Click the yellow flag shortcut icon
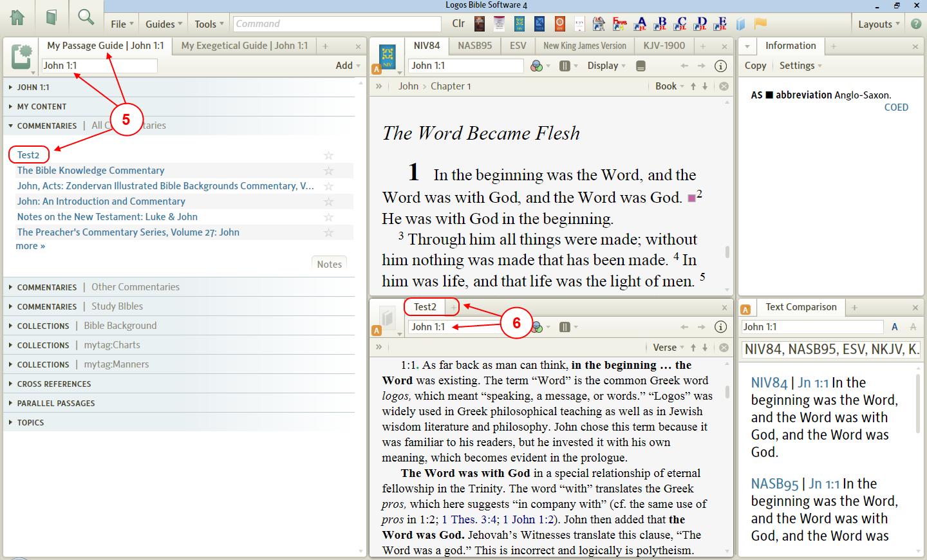 (760, 24)
